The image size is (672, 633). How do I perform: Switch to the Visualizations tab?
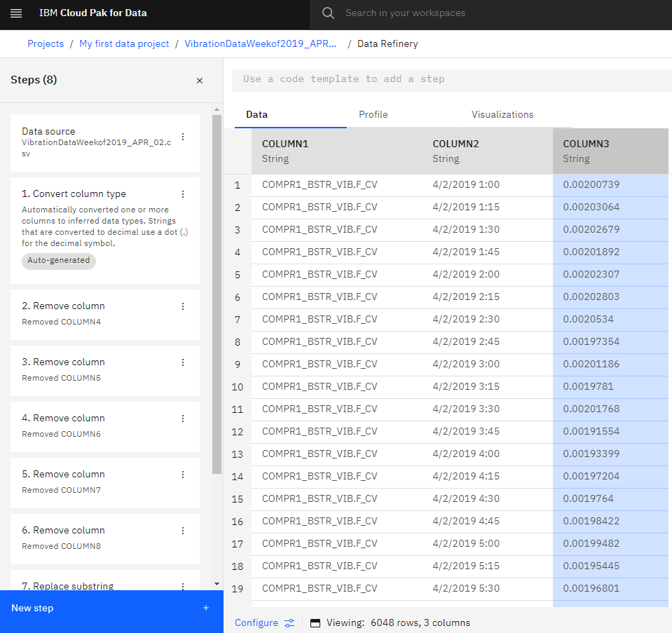click(x=502, y=115)
